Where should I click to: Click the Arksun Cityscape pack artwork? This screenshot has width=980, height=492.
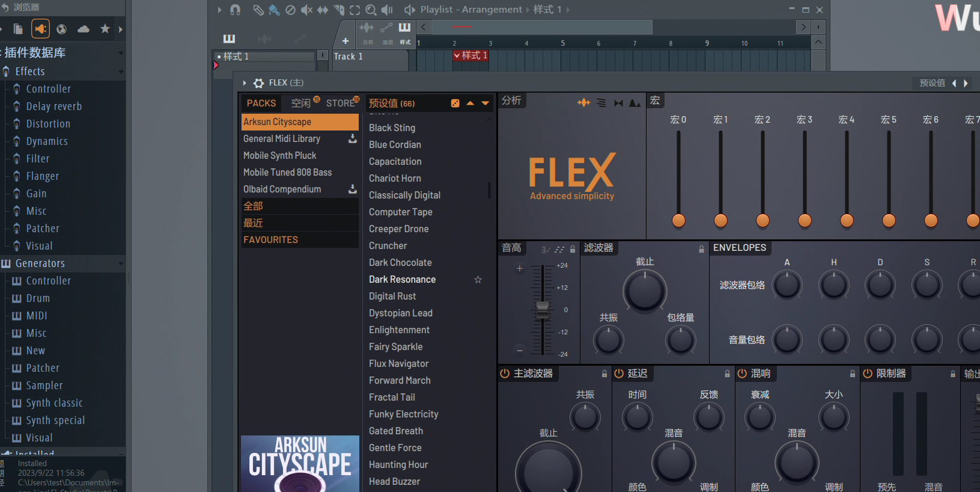[x=300, y=464]
